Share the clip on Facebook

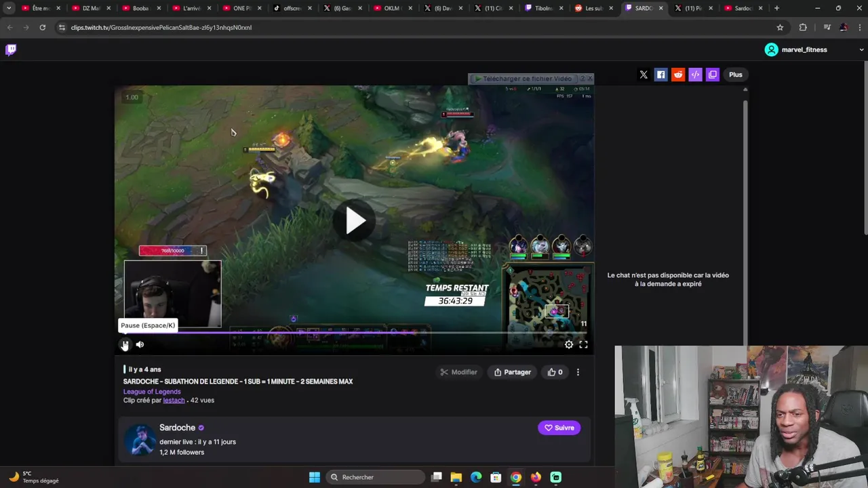click(x=660, y=75)
